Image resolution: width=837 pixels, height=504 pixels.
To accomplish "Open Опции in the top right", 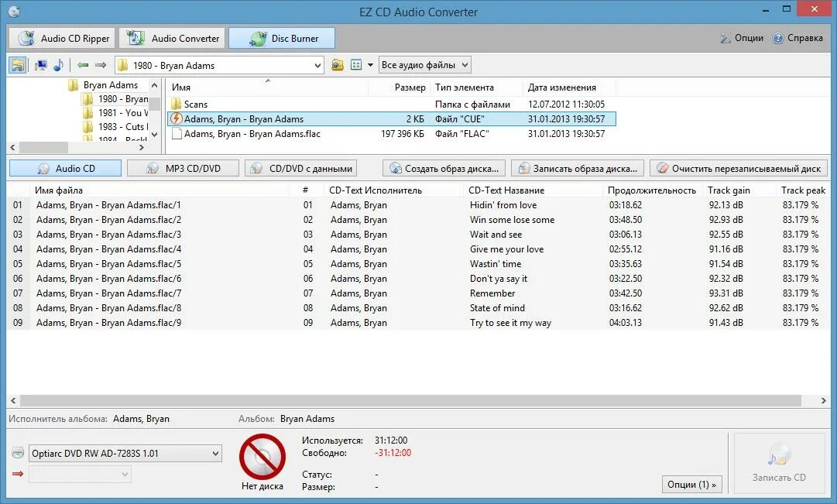I will pos(742,38).
